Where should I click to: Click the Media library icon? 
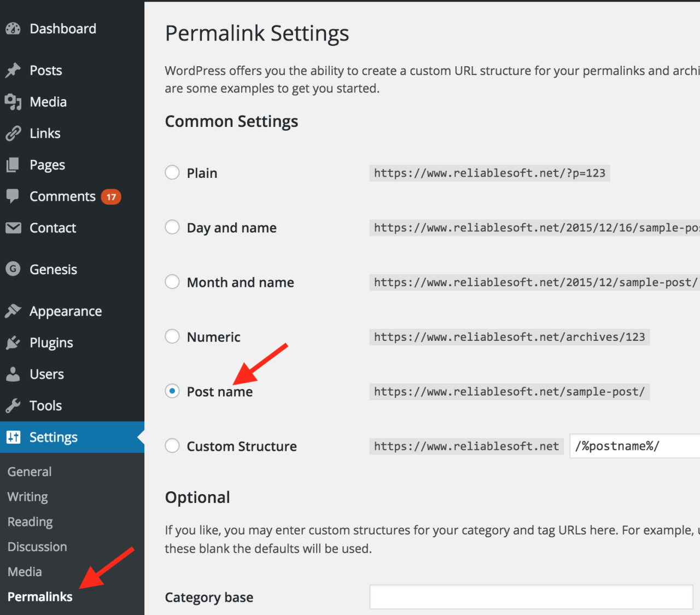click(x=13, y=102)
